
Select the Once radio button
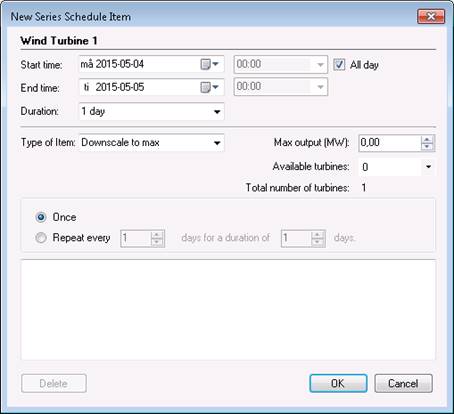[41, 217]
